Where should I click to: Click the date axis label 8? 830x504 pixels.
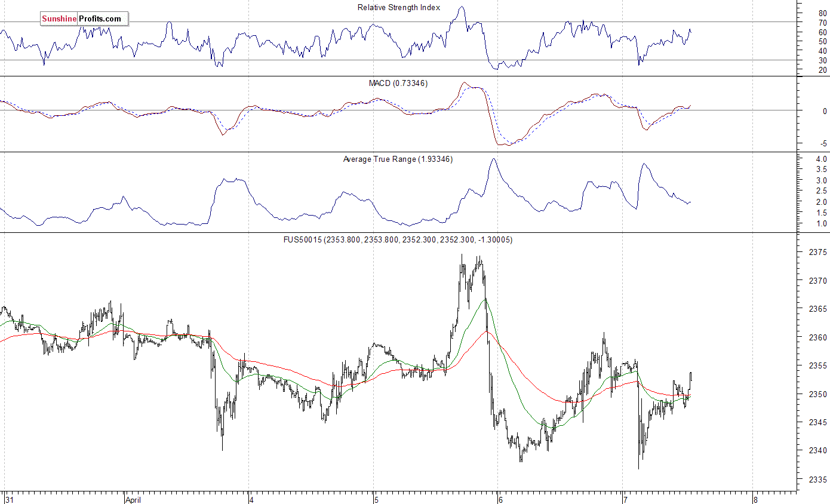[x=755, y=499]
